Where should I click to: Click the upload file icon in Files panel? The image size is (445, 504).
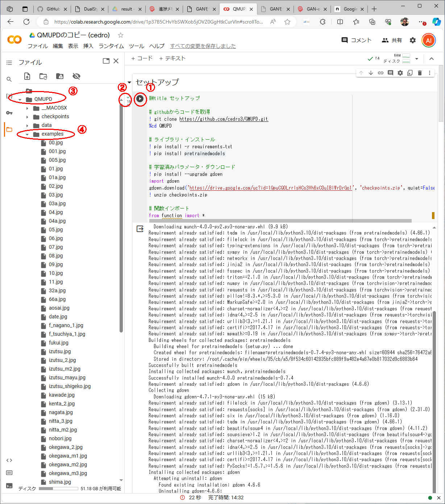click(27, 76)
